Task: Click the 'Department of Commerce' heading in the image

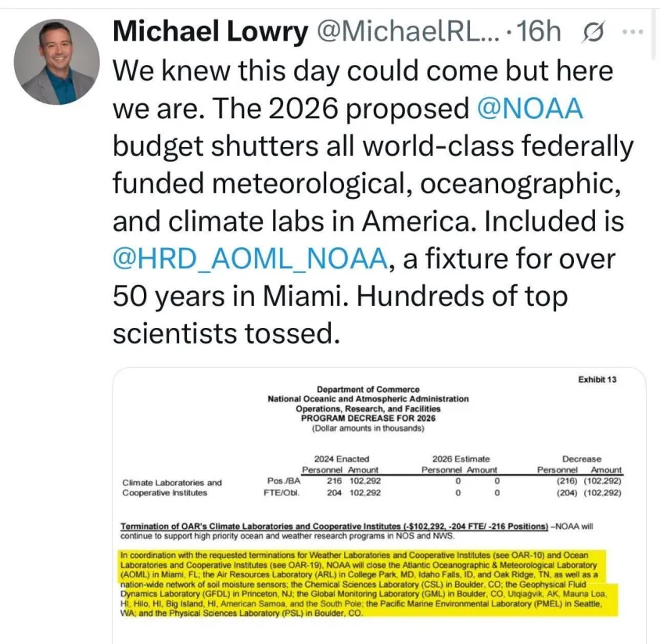Action: pyautogui.click(x=368, y=389)
